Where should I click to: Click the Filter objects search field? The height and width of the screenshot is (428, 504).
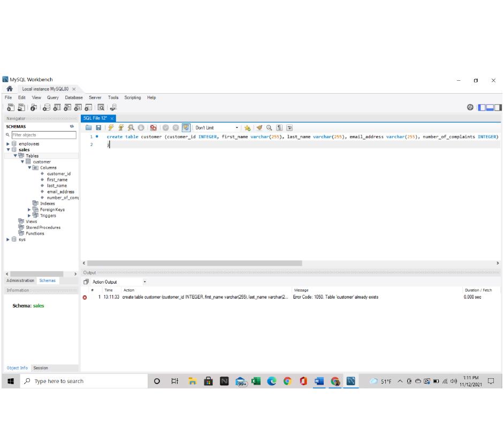(44, 135)
